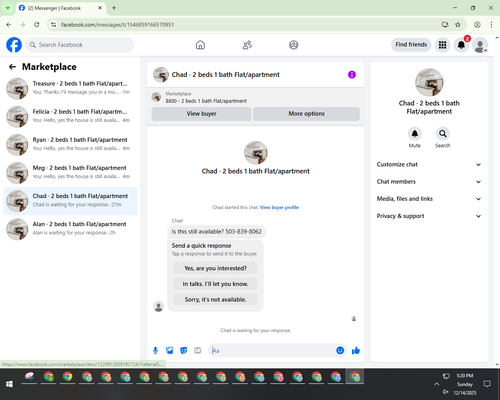Open Alan conversation in Marketplace list
Image resolution: width=500 pixels, height=400 pixels.
click(x=70, y=229)
